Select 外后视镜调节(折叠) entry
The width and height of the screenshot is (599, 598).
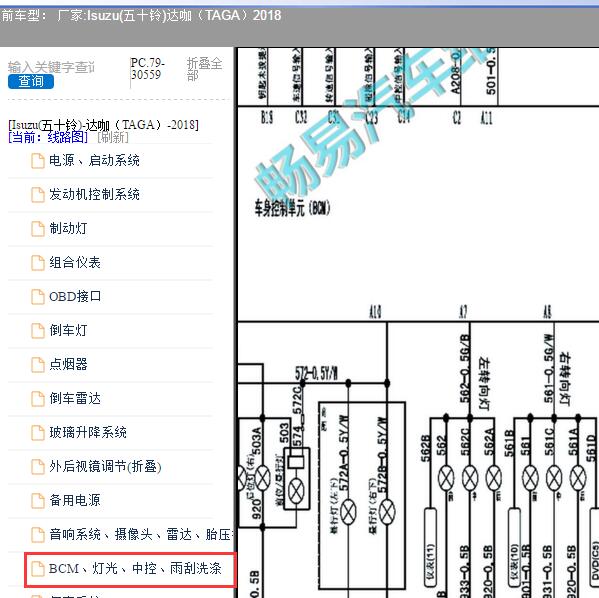(x=105, y=467)
